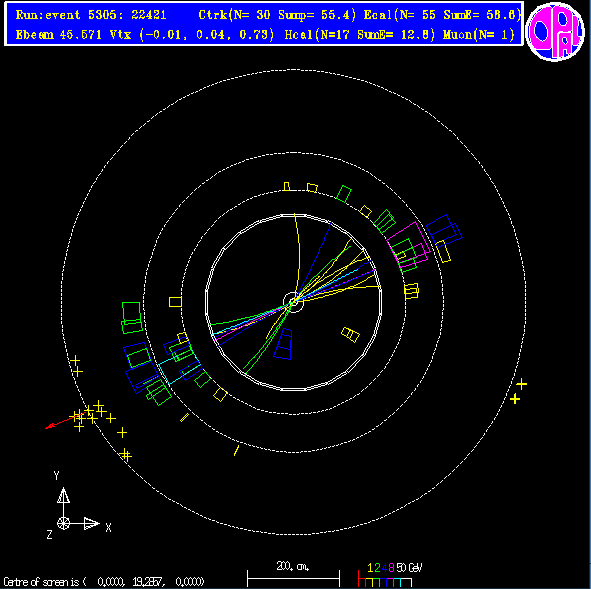Click the event vertex at detector center

(x=293, y=301)
